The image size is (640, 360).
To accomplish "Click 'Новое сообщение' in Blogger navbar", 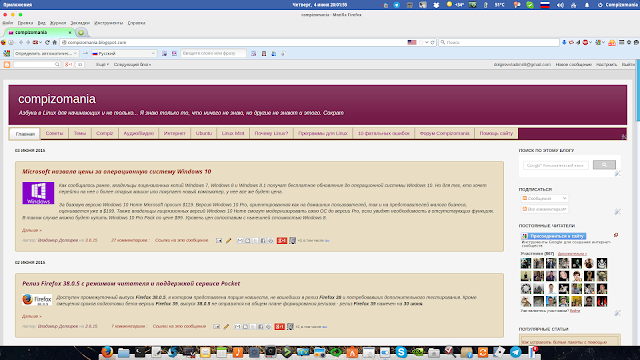I will (573, 64).
